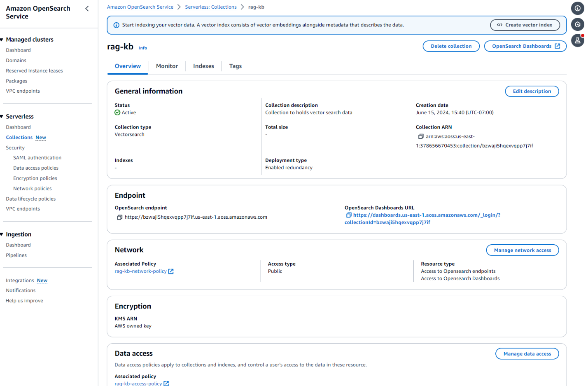Open SAML authentication in the sidebar
This screenshot has height=386, width=588.
(37, 158)
